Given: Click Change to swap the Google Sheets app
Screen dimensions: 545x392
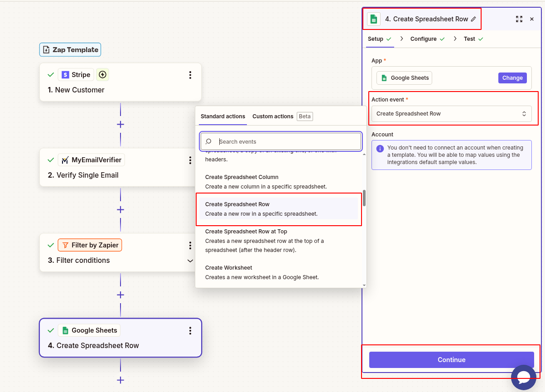Looking at the screenshot, I should 512,77.
